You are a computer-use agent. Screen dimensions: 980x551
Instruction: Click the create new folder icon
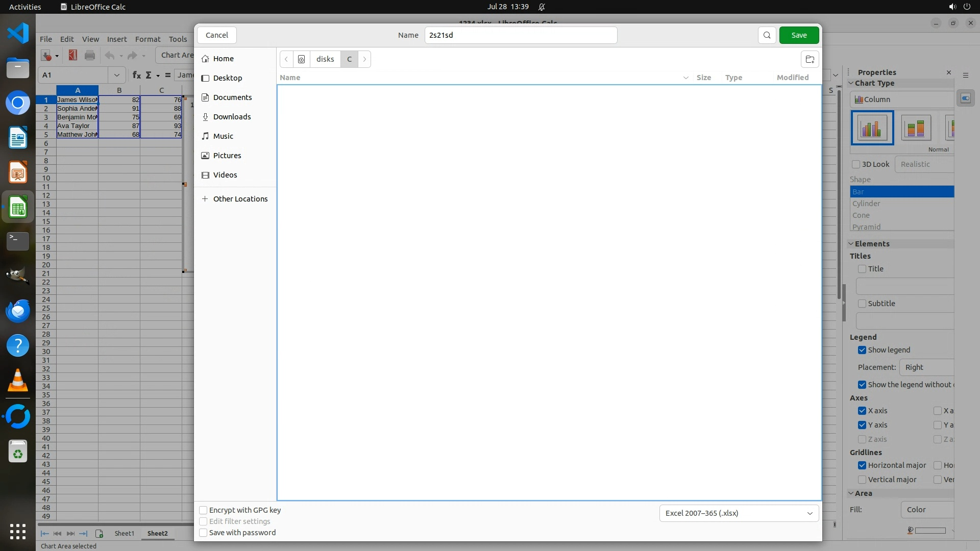810,59
